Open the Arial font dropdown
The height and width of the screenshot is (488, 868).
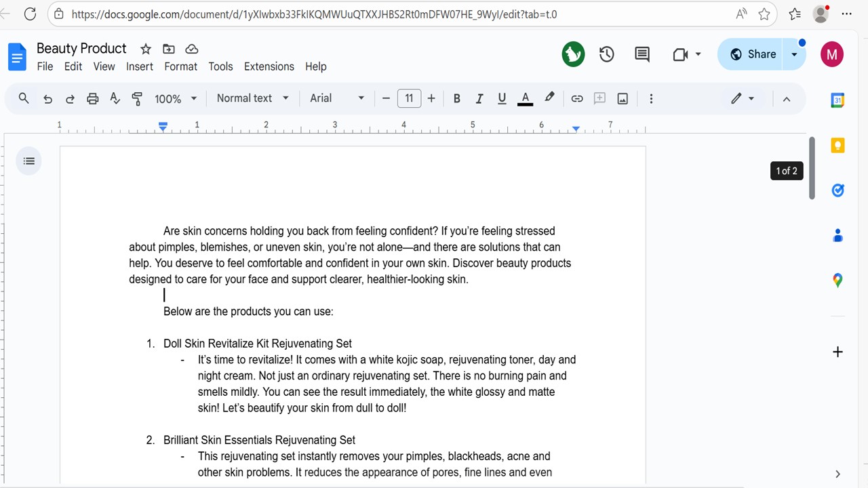(x=337, y=98)
